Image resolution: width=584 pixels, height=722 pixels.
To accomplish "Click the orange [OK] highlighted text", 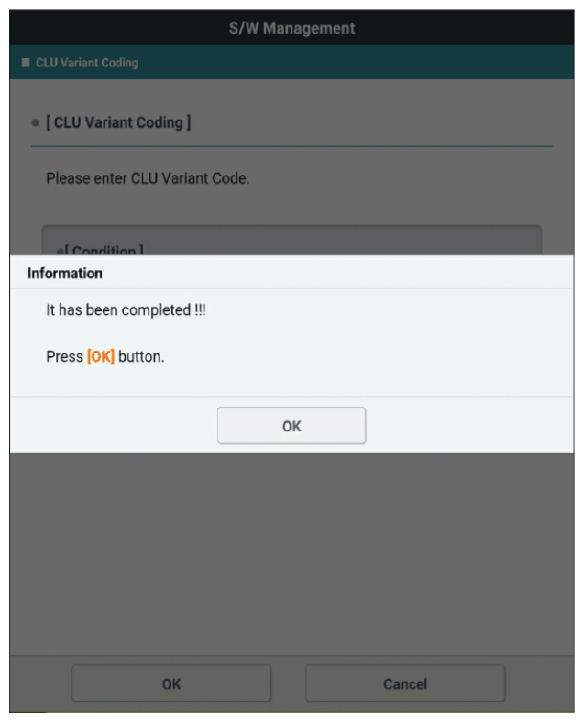I will click(101, 356).
